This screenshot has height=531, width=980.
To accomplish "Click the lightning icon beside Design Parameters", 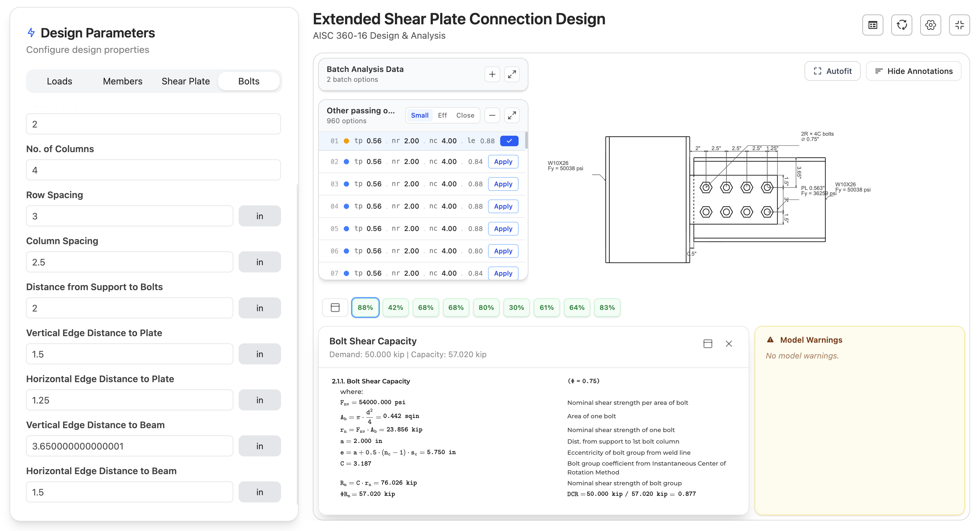I will pyautogui.click(x=31, y=33).
